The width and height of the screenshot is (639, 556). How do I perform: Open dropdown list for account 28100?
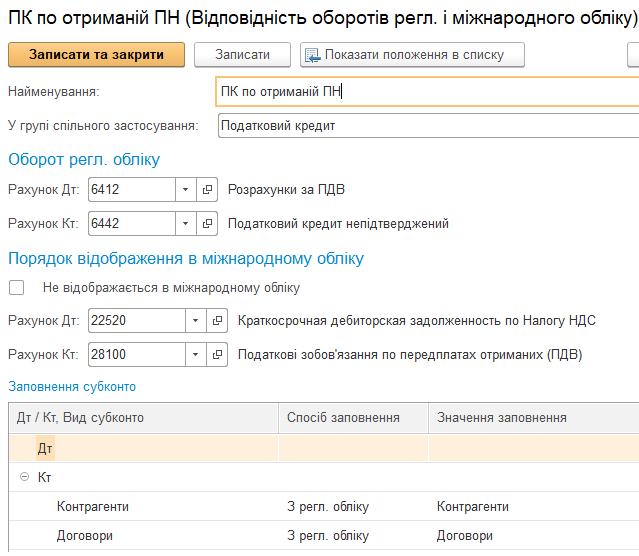click(196, 355)
